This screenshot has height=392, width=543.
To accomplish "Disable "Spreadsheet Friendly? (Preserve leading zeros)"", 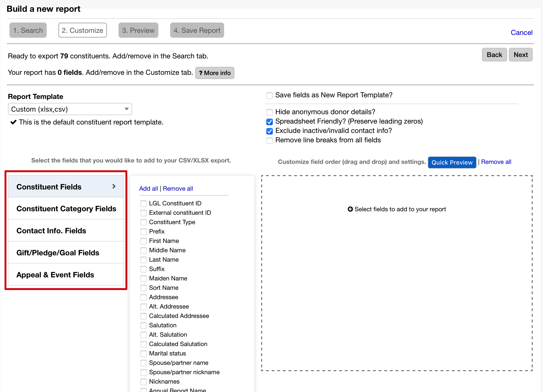I will (270, 122).
